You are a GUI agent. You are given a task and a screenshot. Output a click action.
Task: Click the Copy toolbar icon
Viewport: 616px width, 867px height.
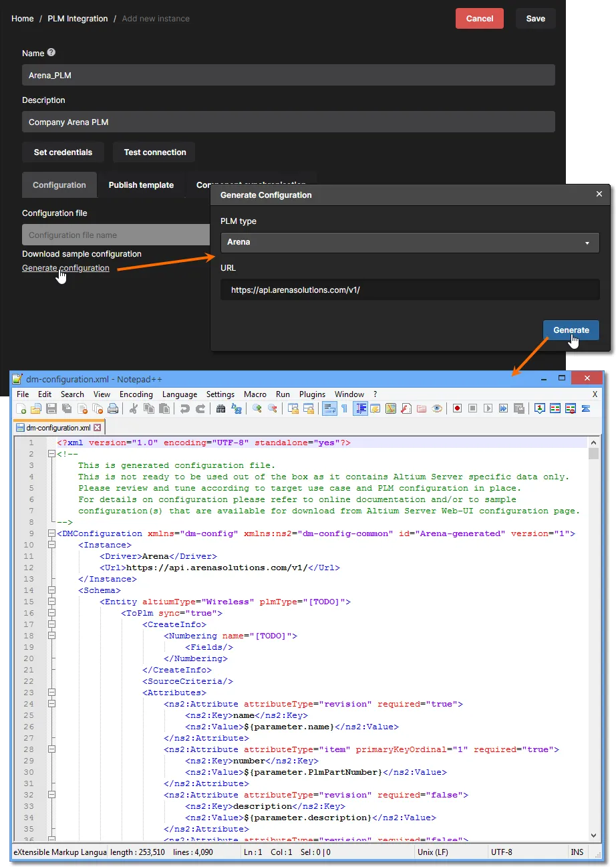pos(148,408)
